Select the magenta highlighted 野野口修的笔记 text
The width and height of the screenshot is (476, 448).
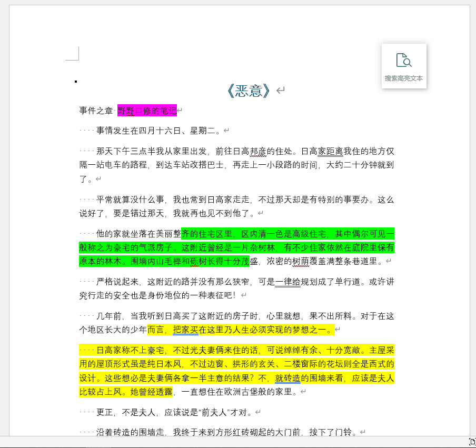pos(147,111)
